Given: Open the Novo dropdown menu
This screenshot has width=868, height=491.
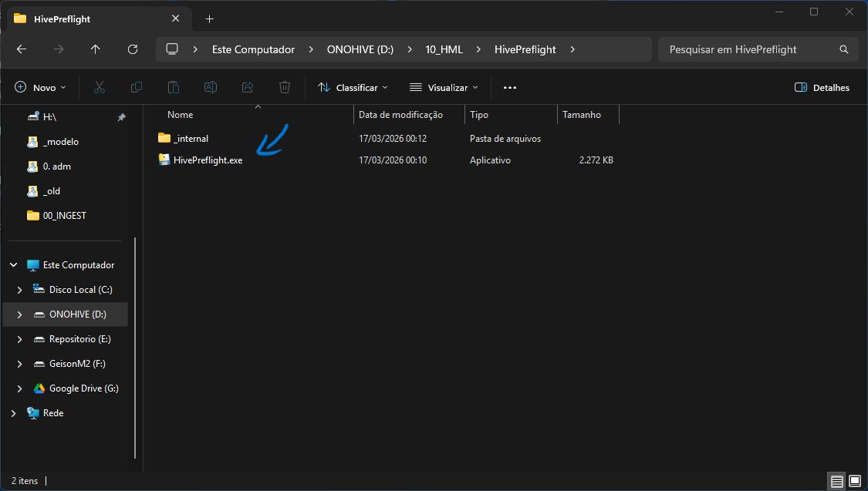Looking at the screenshot, I should pyautogui.click(x=40, y=87).
